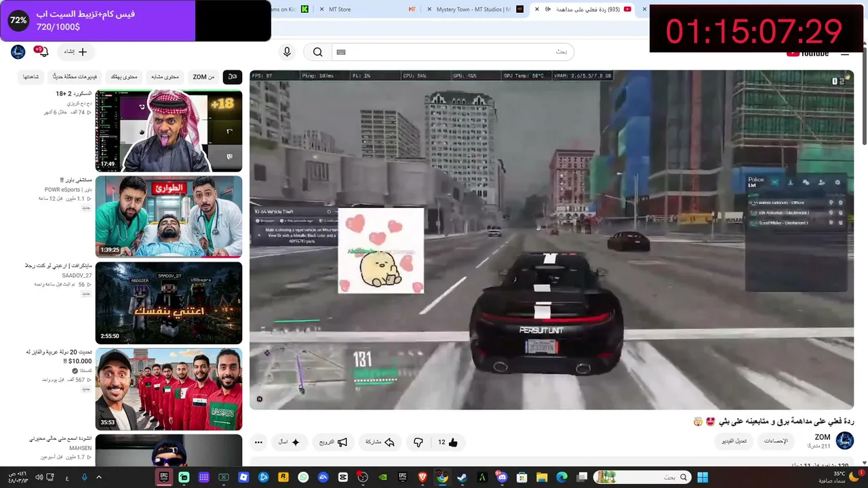This screenshot has width=868, height=488.
Task: Click the Ask 'اسأل' button
Action: pos(290,443)
